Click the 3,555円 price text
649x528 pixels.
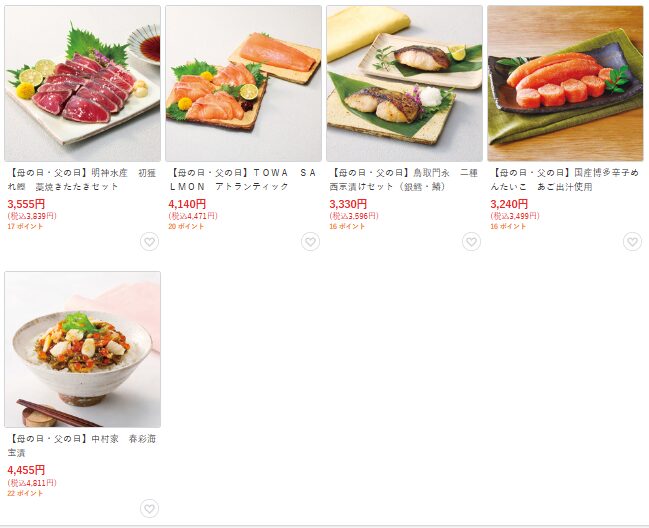tap(26, 204)
